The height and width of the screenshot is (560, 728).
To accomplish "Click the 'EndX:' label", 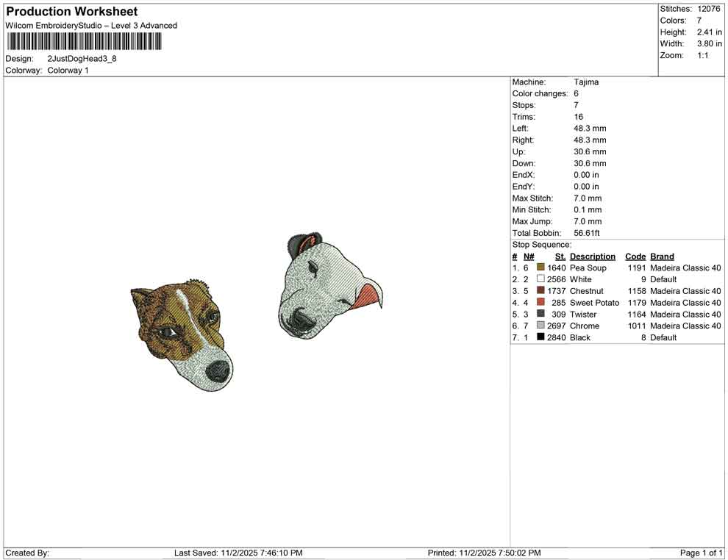I will pyautogui.click(x=524, y=175).
